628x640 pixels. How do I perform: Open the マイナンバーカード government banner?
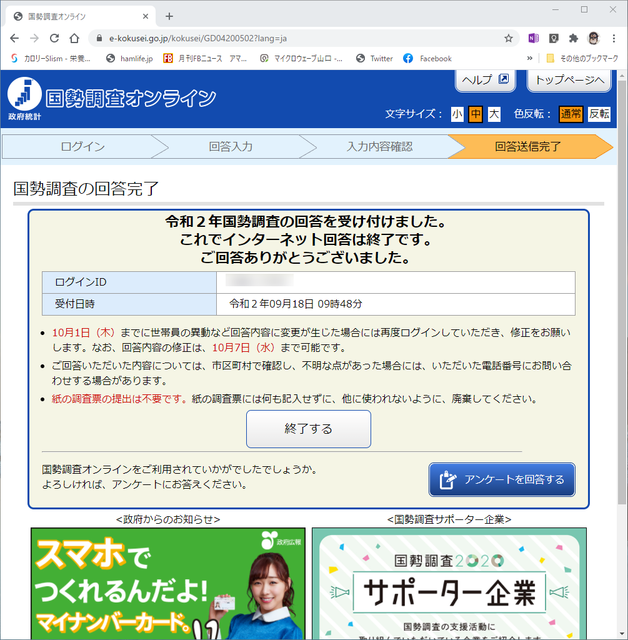pos(168,584)
